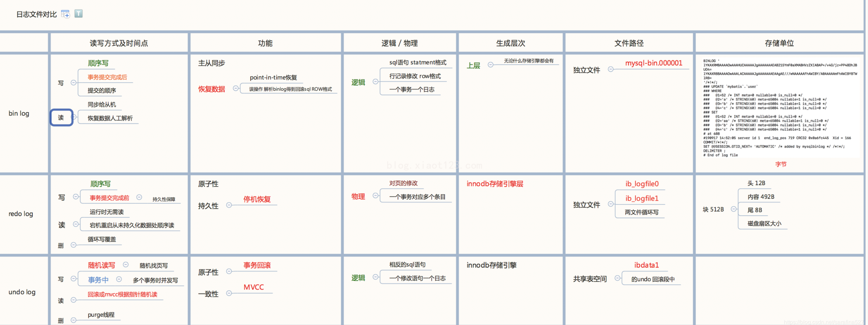Screen dimensions: 868x325
Task: Select the 逻辑 / 物理 column header
Action: [x=400, y=43]
